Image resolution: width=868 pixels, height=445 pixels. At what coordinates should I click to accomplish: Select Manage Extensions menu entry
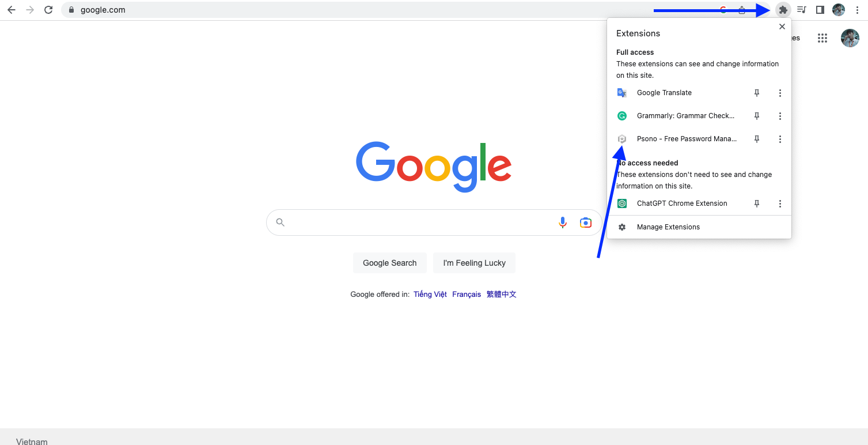(x=668, y=227)
